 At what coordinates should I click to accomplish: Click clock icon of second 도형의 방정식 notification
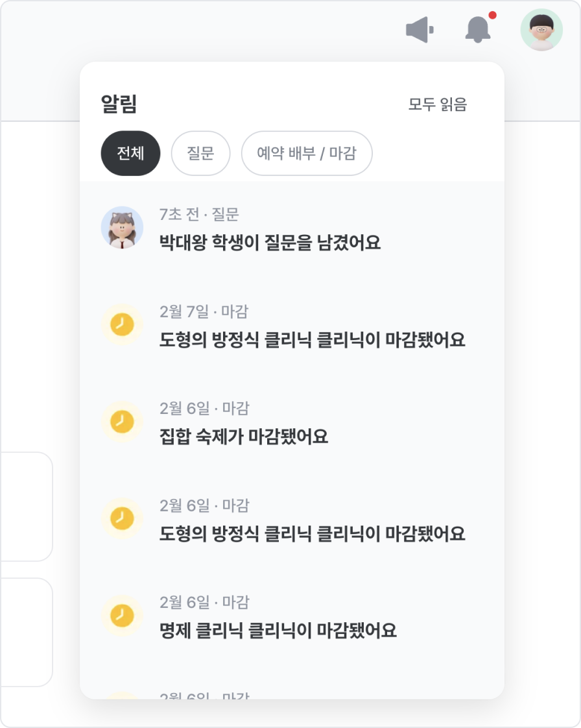122,518
